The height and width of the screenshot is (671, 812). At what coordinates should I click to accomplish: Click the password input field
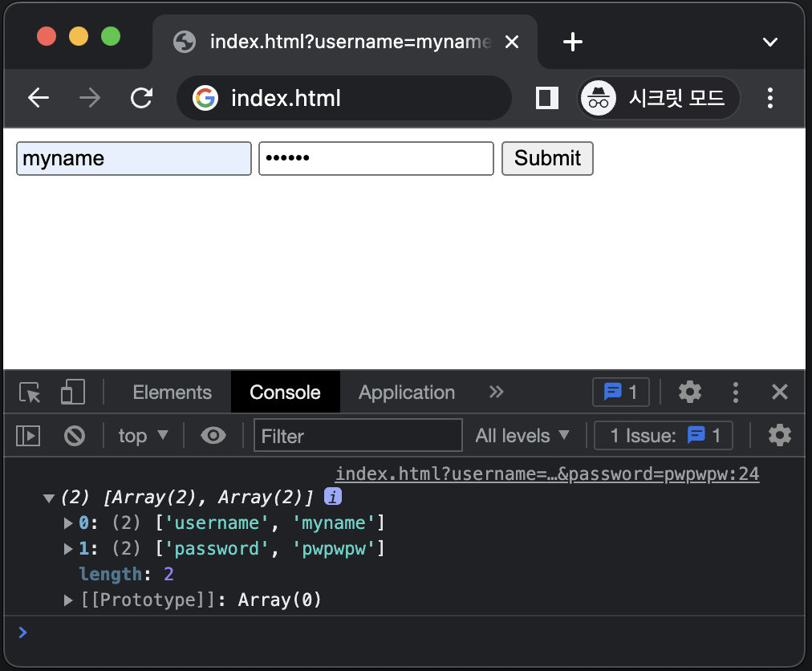[376, 159]
